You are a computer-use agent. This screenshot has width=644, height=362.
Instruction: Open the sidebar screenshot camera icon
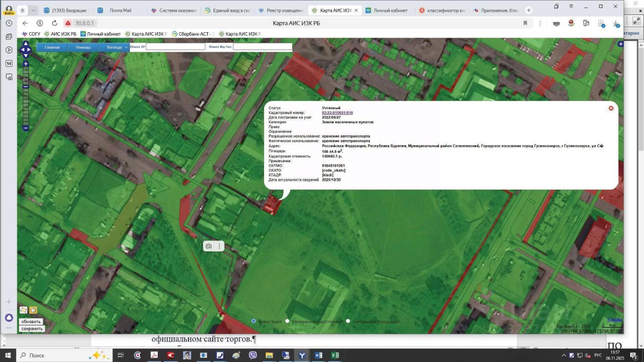coord(9,77)
